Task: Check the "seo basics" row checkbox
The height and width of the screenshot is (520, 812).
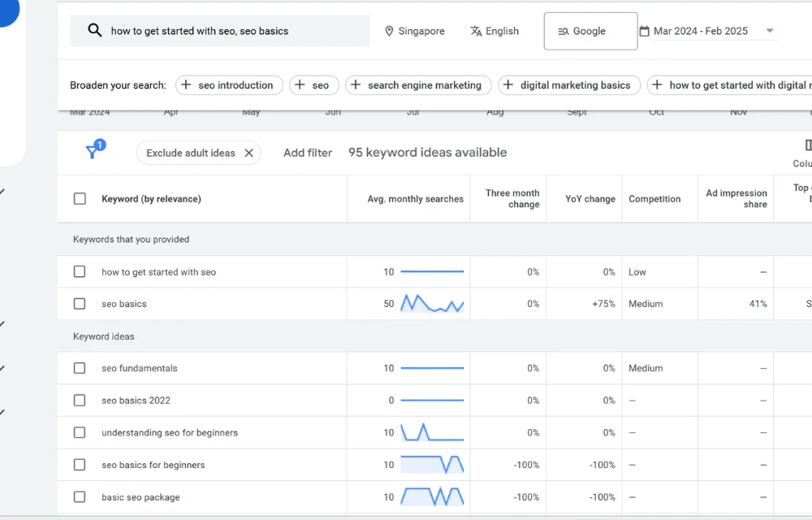Action: pos(79,303)
